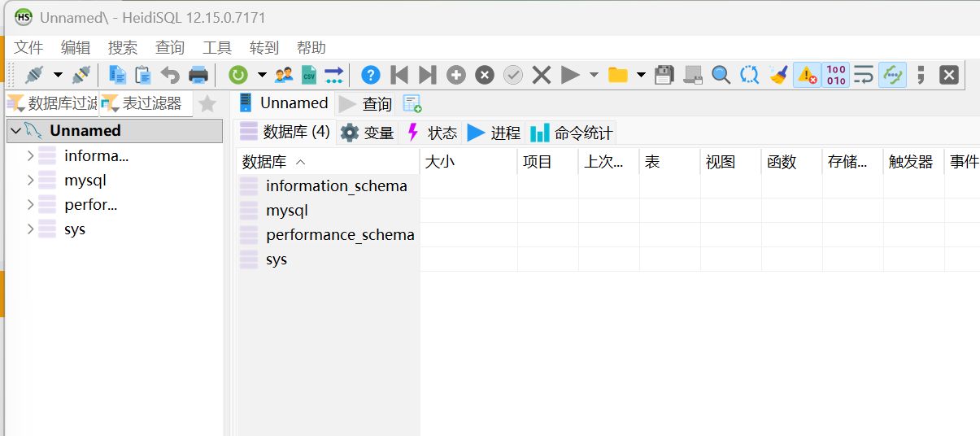This screenshot has height=436, width=980.
Task: Open the 转到 menu
Action: coord(264,47)
